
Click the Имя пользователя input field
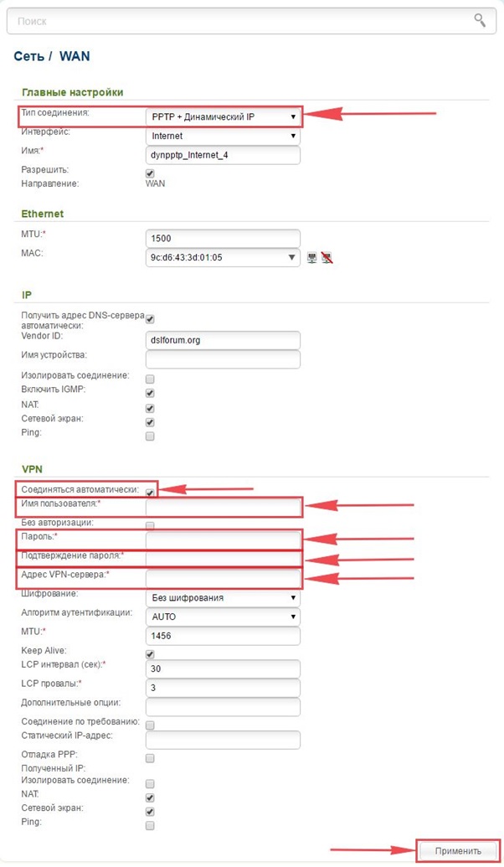[x=222, y=505]
